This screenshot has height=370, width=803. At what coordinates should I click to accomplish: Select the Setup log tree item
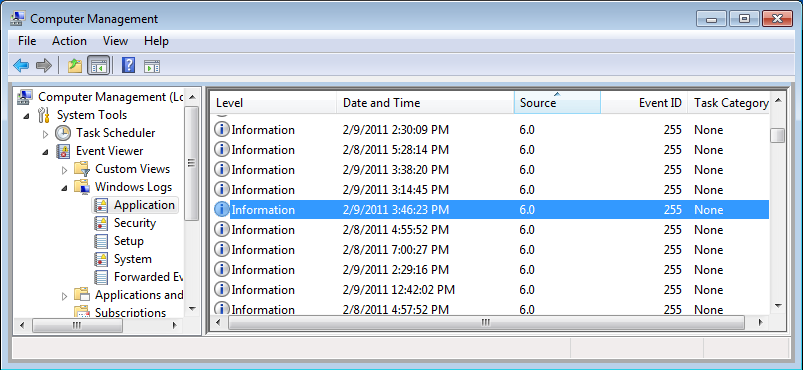coord(129,241)
